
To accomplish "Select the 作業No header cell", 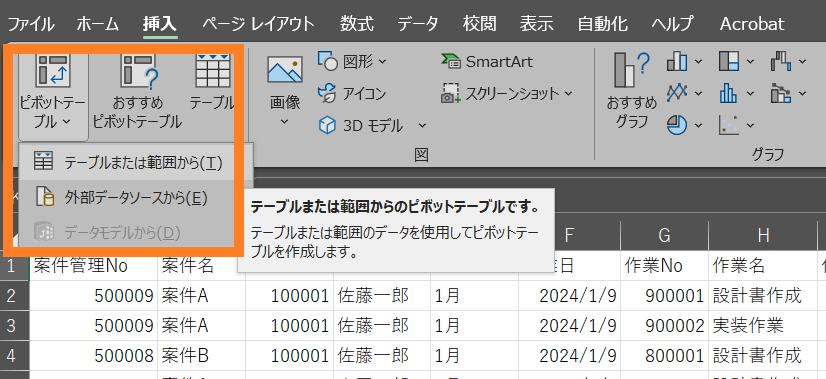I will pos(664,266).
